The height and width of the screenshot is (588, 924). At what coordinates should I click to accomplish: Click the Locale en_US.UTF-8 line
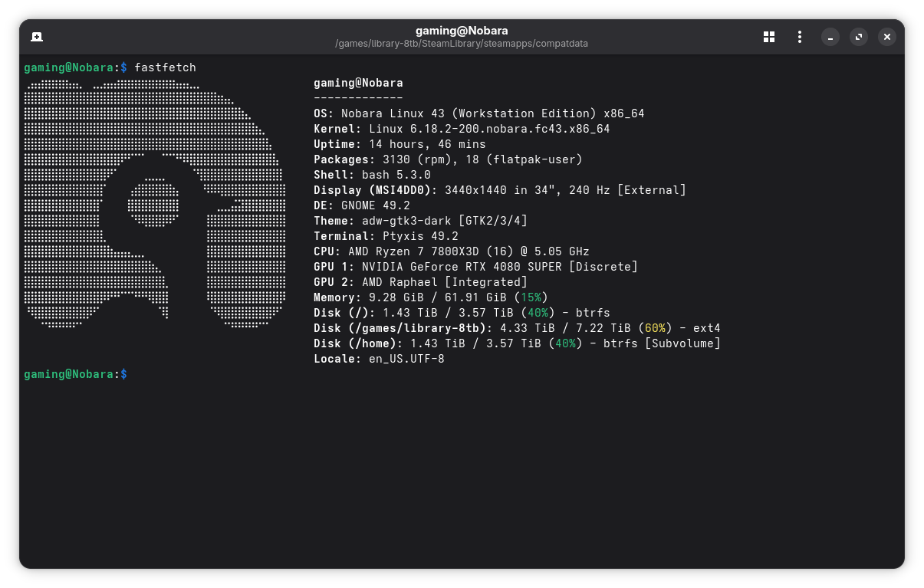pos(379,359)
